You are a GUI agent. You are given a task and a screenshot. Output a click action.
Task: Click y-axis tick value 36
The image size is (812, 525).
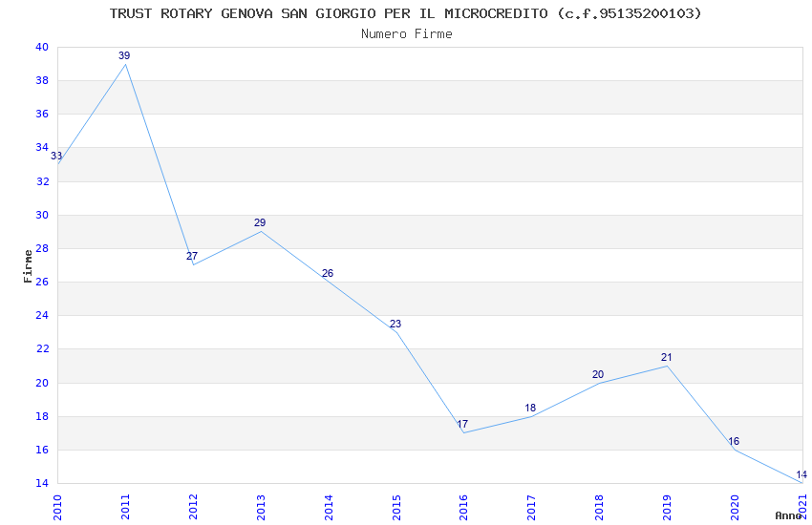tap(42, 114)
